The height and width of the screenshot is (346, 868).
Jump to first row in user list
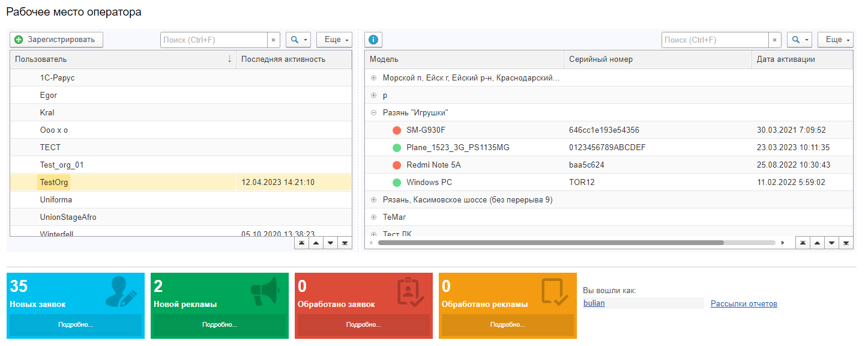click(x=301, y=243)
